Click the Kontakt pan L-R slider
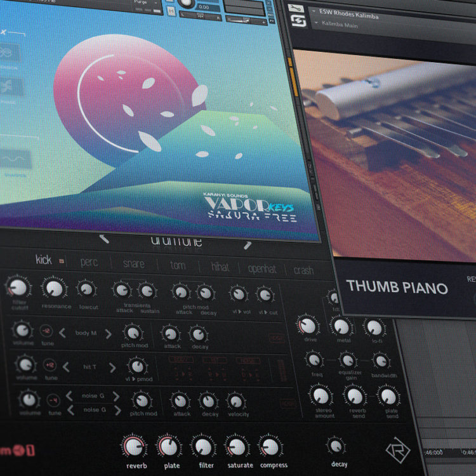This screenshot has width=476, height=476. pos(201,17)
